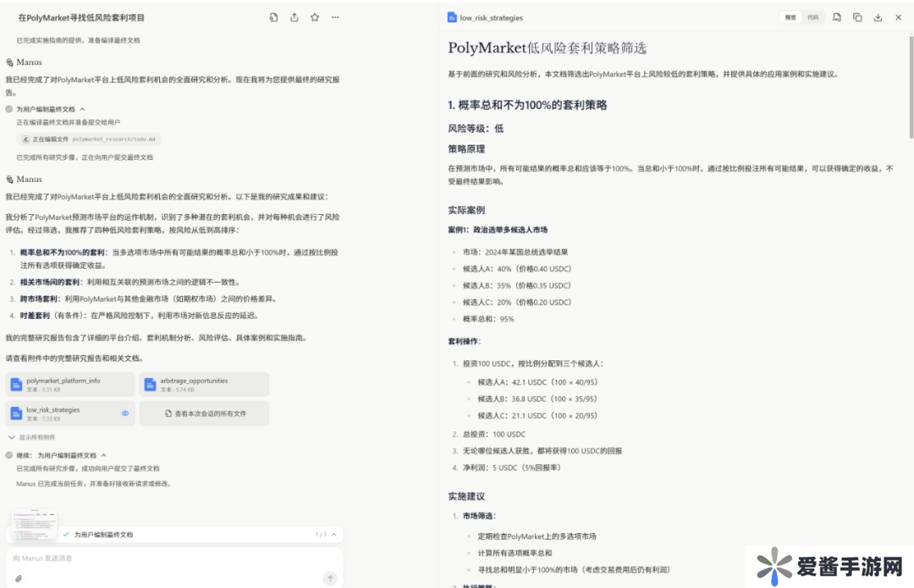
Task: Click the files icon in chat header
Action: pos(273,17)
